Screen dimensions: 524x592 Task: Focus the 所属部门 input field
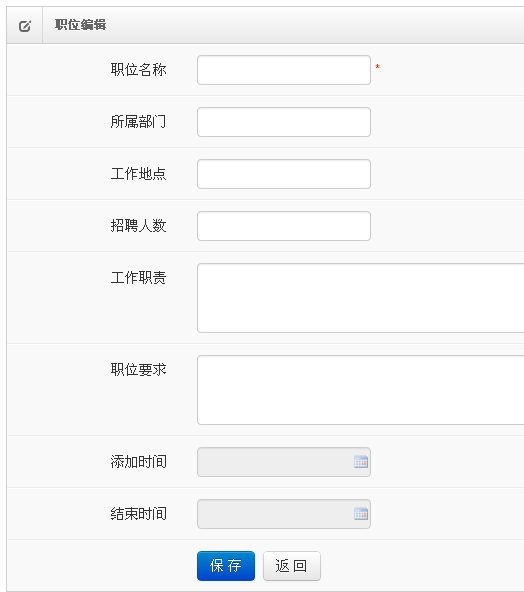[284, 122]
